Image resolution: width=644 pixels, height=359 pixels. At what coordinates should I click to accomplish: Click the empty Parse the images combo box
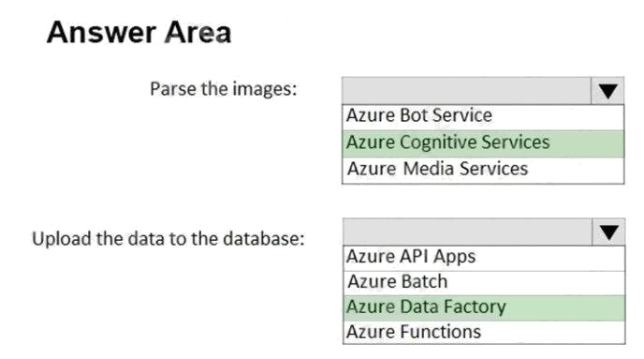pyautogui.click(x=466, y=91)
